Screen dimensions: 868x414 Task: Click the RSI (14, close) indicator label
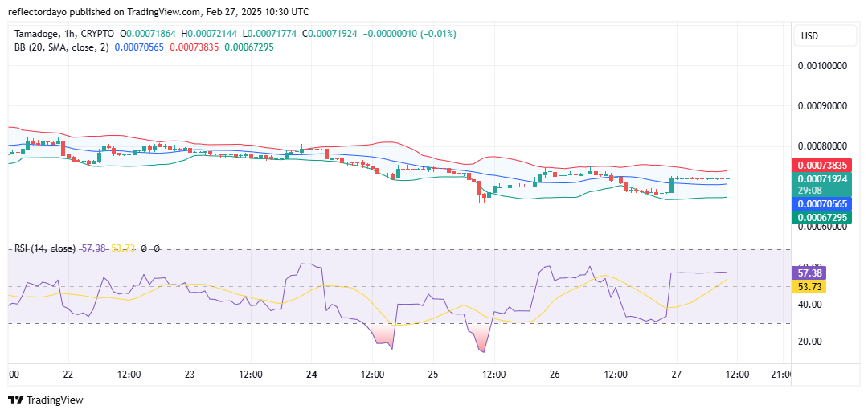coord(45,249)
